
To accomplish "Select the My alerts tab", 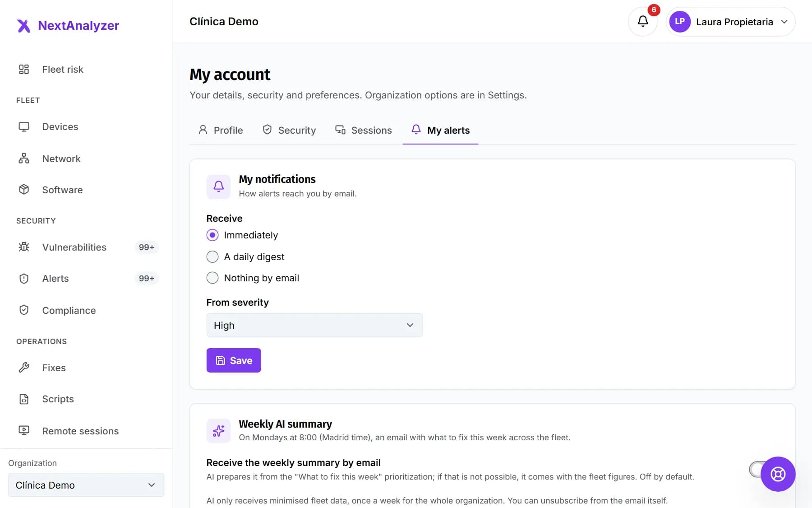I will click(440, 130).
